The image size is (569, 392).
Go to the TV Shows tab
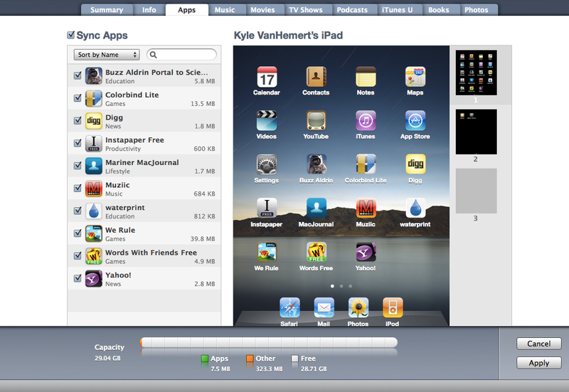tap(306, 10)
